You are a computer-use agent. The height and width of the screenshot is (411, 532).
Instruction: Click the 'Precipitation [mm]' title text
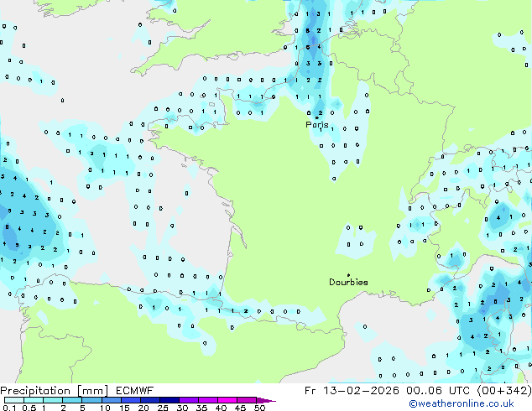(x=55, y=391)
